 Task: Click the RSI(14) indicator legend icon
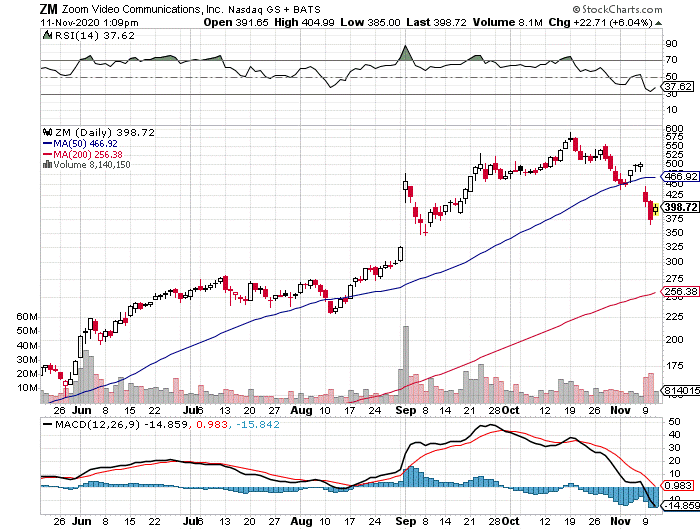click(45, 36)
